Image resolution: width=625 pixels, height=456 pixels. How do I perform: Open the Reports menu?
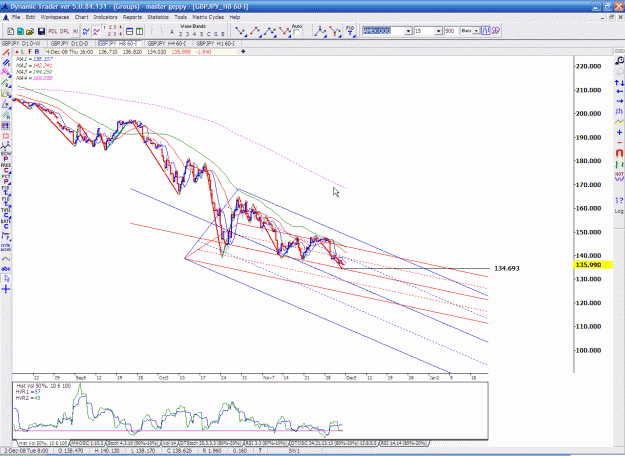click(x=132, y=17)
